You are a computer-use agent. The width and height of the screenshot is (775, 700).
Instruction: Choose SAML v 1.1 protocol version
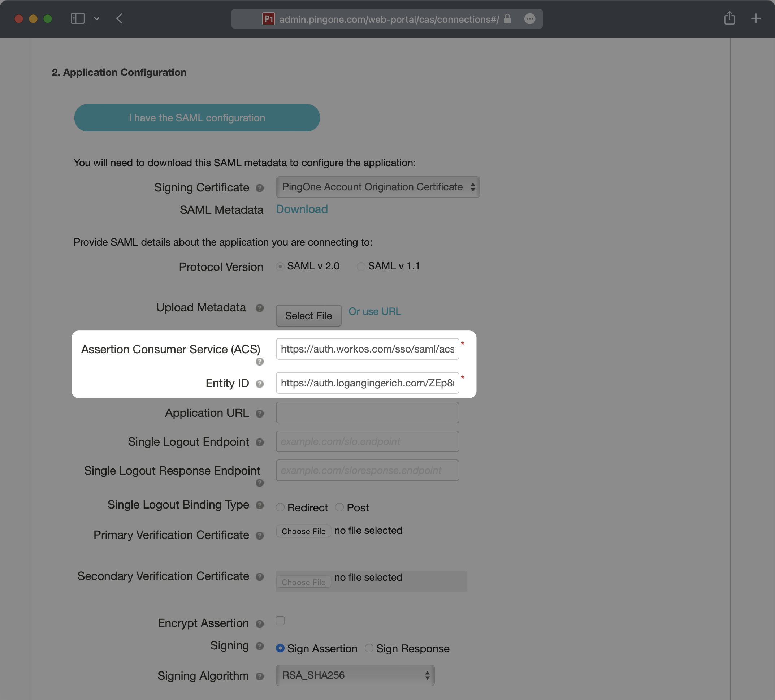click(360, 267)
